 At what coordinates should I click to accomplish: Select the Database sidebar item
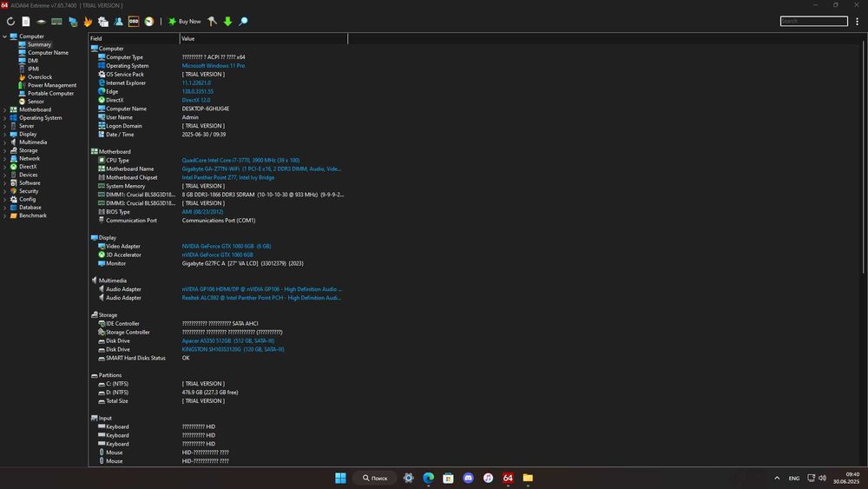(x=30, y=208)
